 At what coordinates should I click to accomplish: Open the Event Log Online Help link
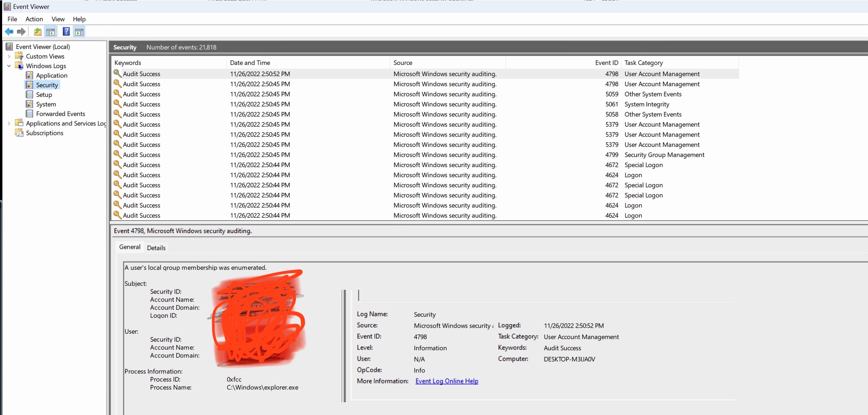point(447,381)
